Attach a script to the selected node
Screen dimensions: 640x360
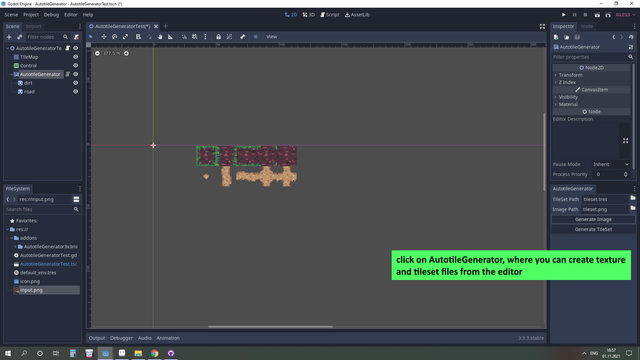coord(76,37)
